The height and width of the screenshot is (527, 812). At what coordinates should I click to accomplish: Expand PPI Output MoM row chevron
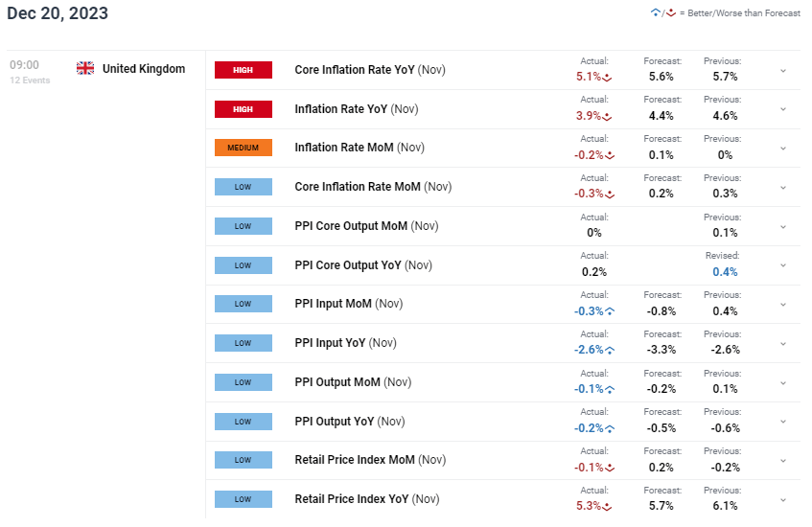click(x=783, y=383)
